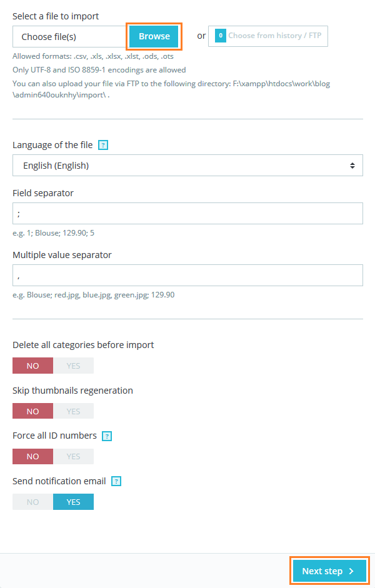
Task: Disable Send notification email with NO
Action: (32, 502)
